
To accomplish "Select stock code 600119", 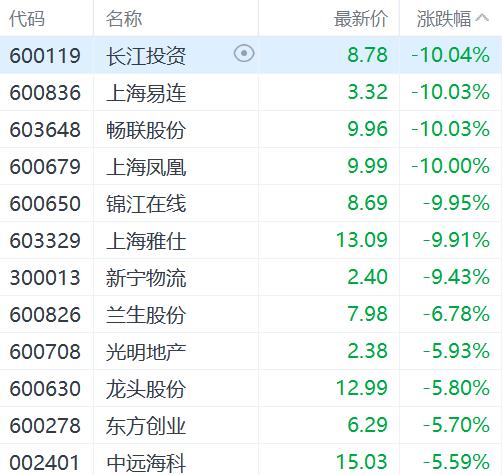I will [45, 55].
